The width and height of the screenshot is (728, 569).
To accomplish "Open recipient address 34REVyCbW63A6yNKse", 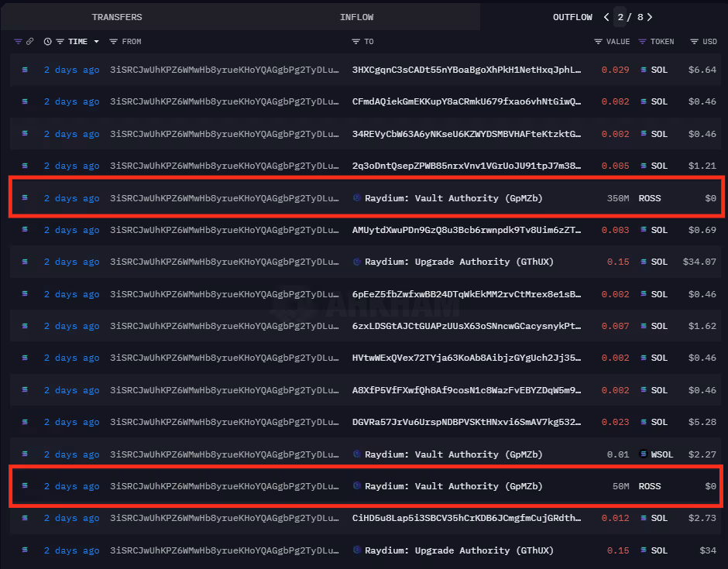I will click(x=466, y=134).
